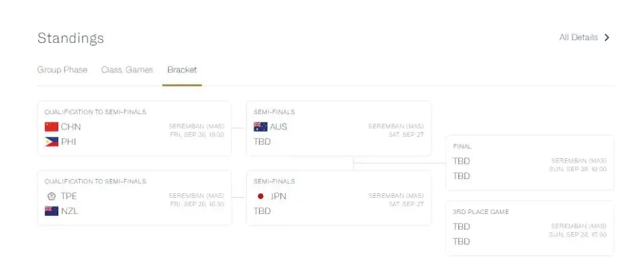Open the TPE vs NZL qualification match
Image resolution: width=644 pixels, height=275 pixels.
tap(134, 197)
